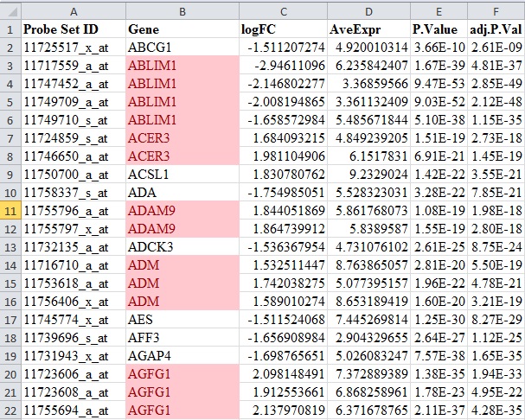The height and width of the screenshot is (420, 525).
Task: Click adj.P.Val cell 1.65E-35
Action: click(x=496, y=356)
